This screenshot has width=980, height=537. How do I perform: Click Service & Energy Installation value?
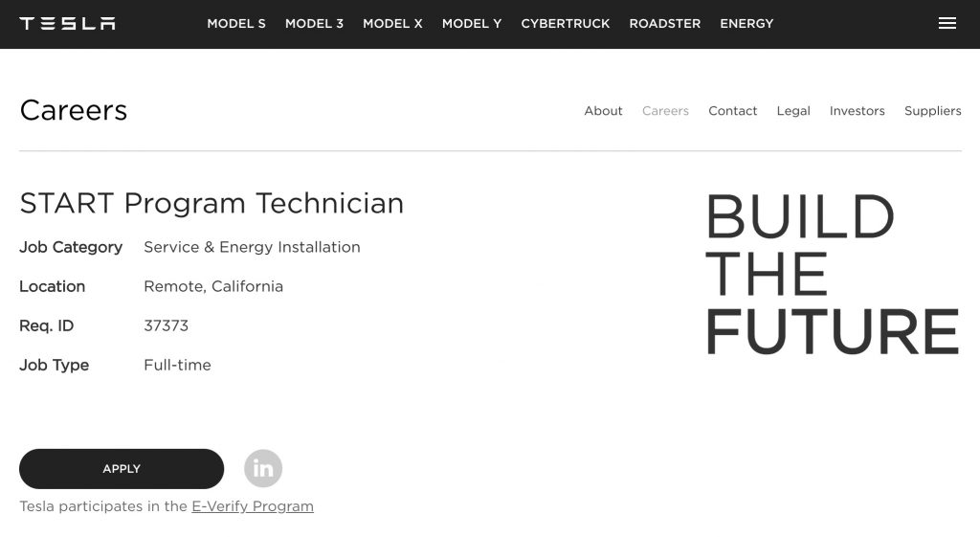click(252, 247)
